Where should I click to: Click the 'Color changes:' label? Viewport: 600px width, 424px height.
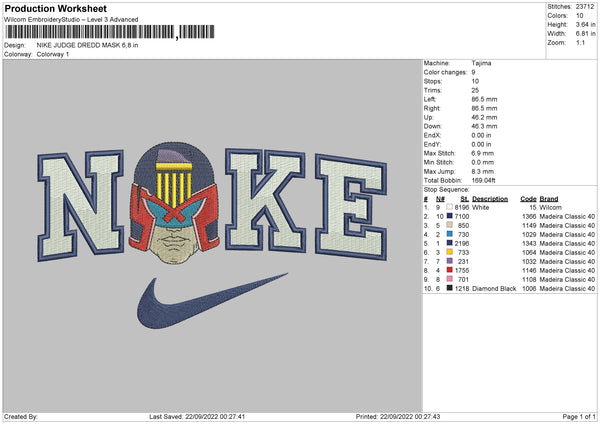[445, 72]
